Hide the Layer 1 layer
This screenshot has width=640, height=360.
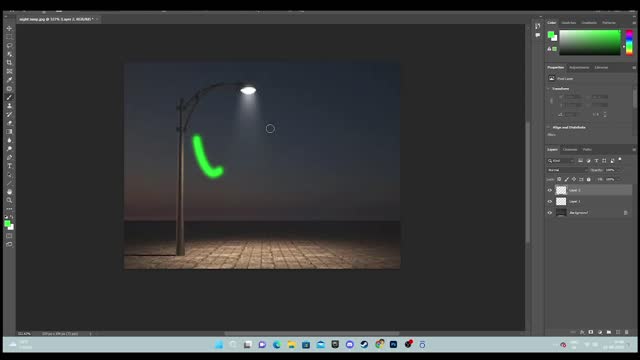tap(549, 202)
